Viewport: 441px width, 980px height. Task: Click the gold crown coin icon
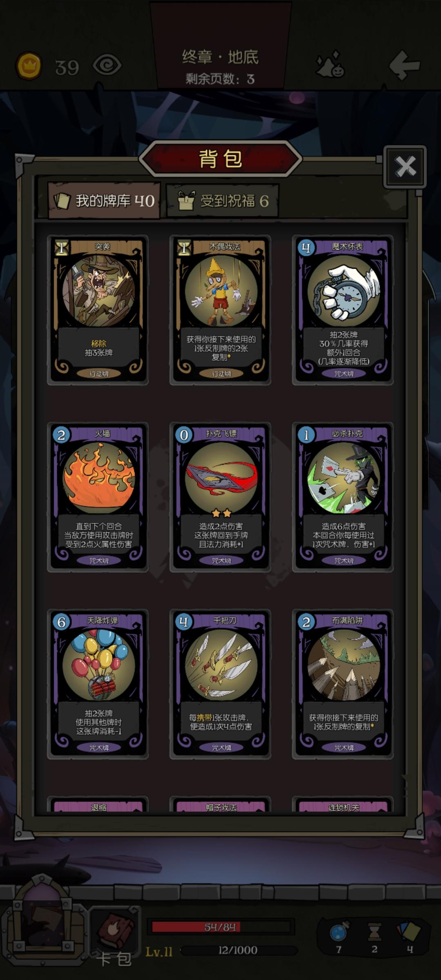pos(29,66)
